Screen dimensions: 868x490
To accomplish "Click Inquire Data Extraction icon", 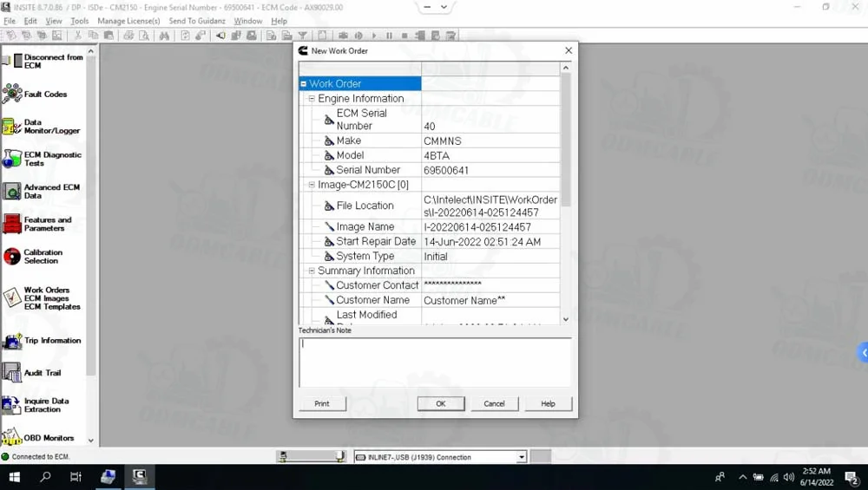I will [12, 405].
